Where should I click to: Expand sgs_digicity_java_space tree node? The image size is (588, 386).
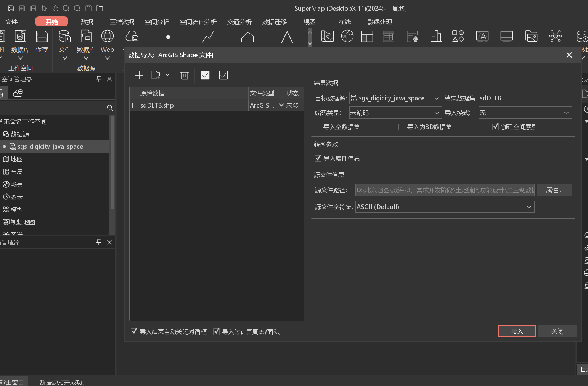[5, 146]
